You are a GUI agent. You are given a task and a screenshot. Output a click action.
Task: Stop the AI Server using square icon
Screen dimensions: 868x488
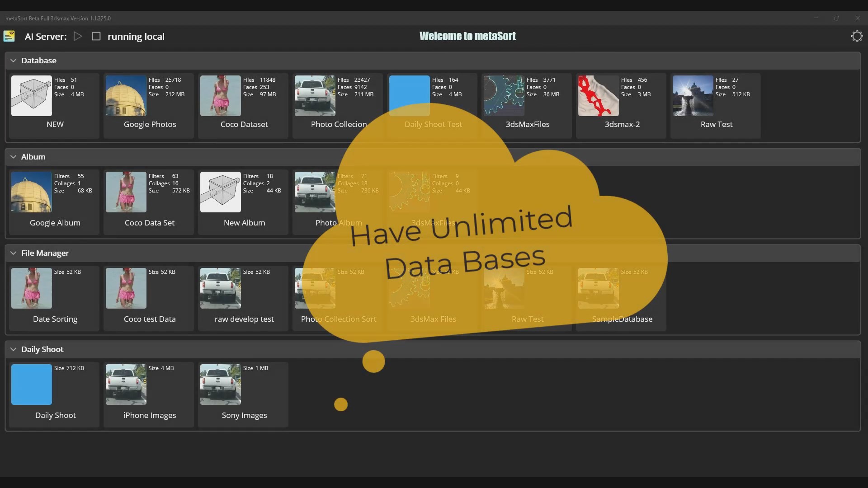96,36
